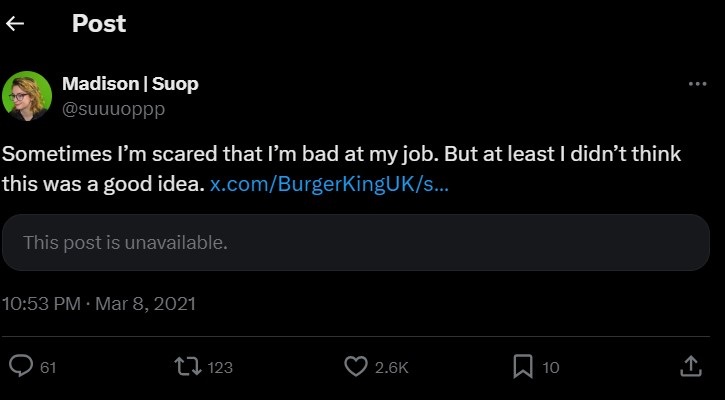Click the Mar 8, 2021 date
The height and width of the screenshot is (400, 725).
pos(145,302)
